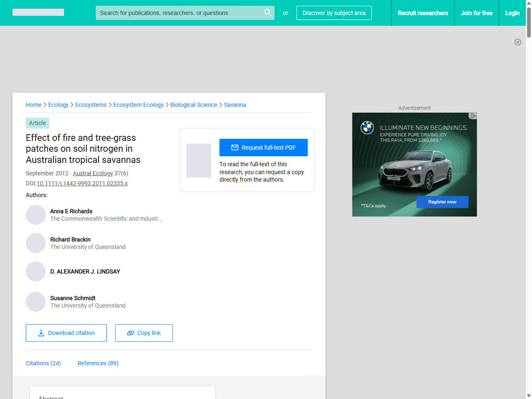Go to Ecosystem Ecology breadcrumb

point(138,105)
